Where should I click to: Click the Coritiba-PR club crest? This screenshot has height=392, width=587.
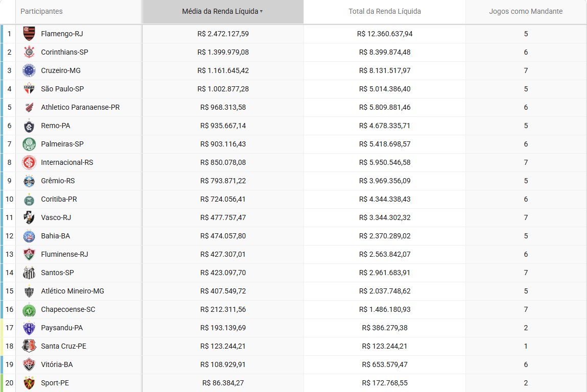pos(29,199)
